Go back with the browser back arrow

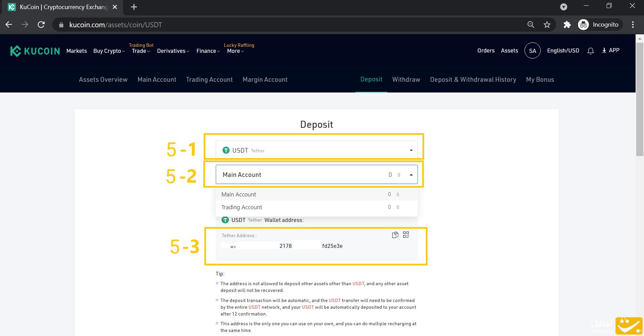[x=9, y=25]
